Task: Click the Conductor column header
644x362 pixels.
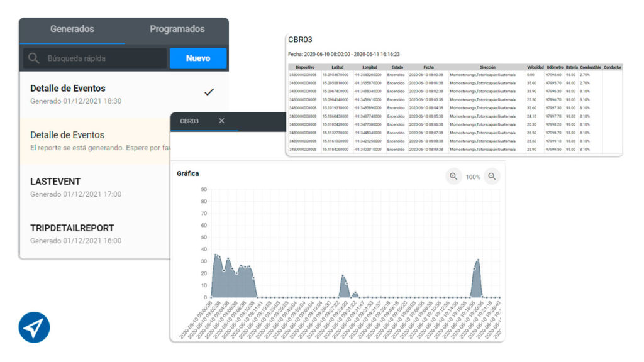Action: pyautogui.click(x=613, y=67)
